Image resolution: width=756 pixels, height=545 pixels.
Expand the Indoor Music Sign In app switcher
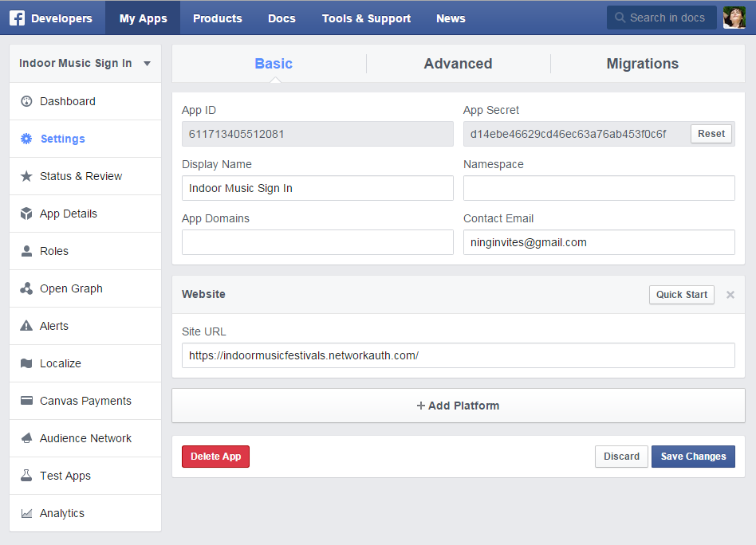pos(85,64)
